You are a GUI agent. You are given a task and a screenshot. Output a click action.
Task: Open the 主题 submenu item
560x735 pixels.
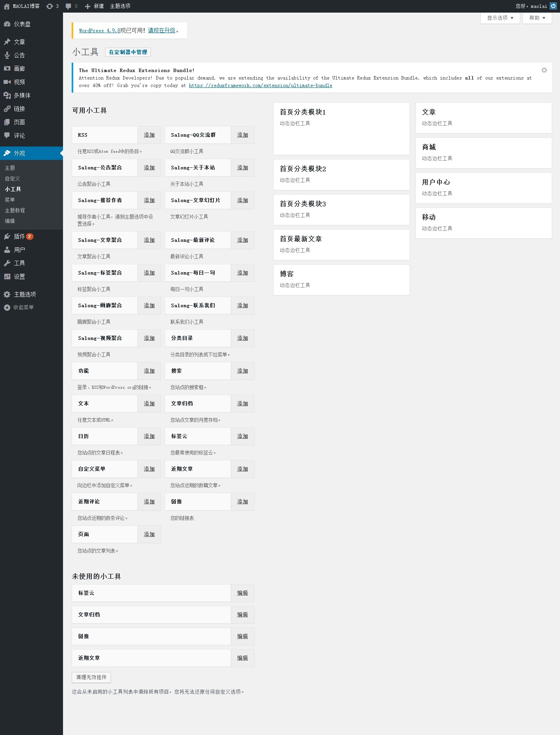10,168
